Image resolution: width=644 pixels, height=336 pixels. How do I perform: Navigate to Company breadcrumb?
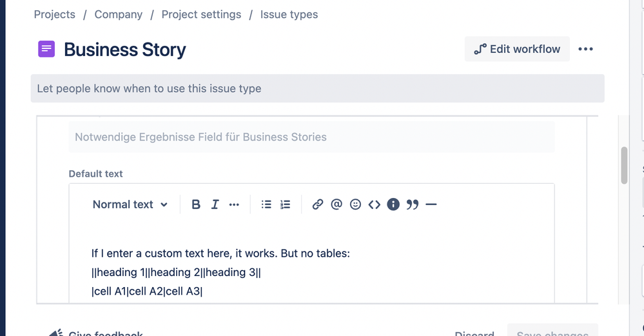pyautogui.click(x=118, y=14)
